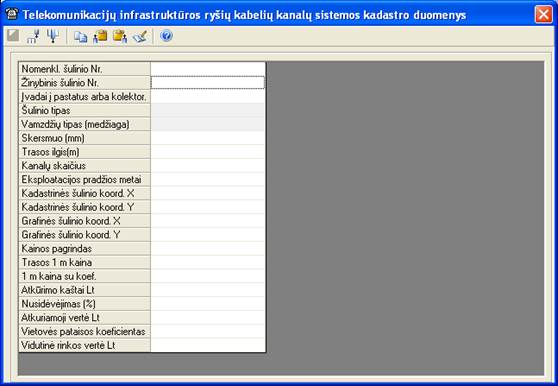Open the Šulinio tipas value cell
This screenshot has height=386, width=558.
[207, 110]
